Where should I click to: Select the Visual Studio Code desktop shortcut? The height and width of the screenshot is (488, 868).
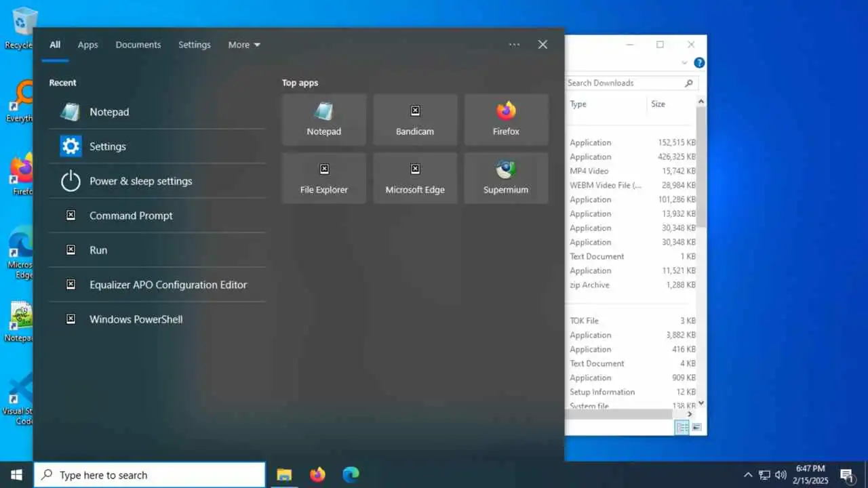[19, 400]
